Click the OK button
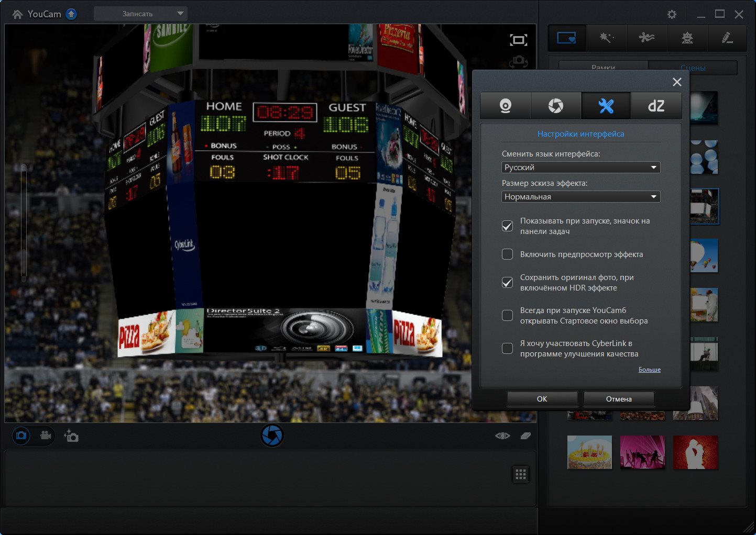 coord(542,399)
